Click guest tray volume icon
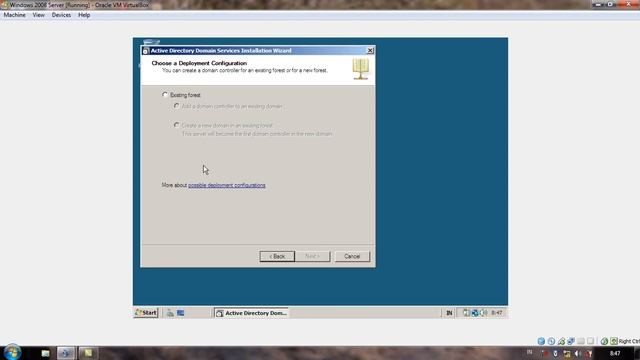 coord(484,313)
